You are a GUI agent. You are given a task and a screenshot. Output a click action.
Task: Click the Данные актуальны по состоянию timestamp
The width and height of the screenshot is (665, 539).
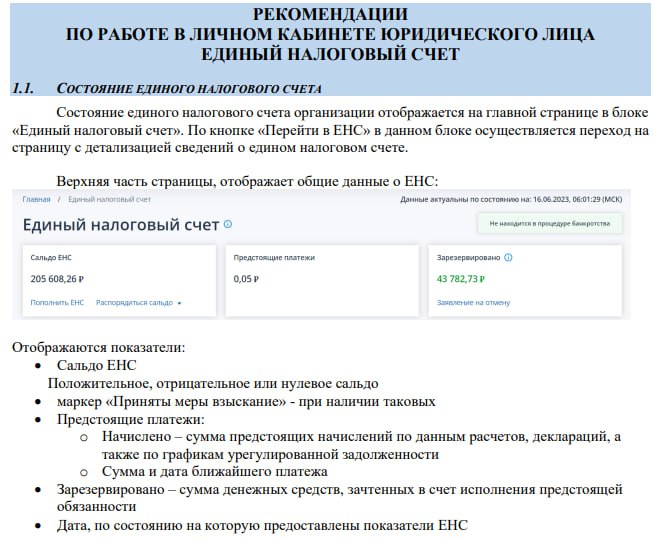[511, 200]
